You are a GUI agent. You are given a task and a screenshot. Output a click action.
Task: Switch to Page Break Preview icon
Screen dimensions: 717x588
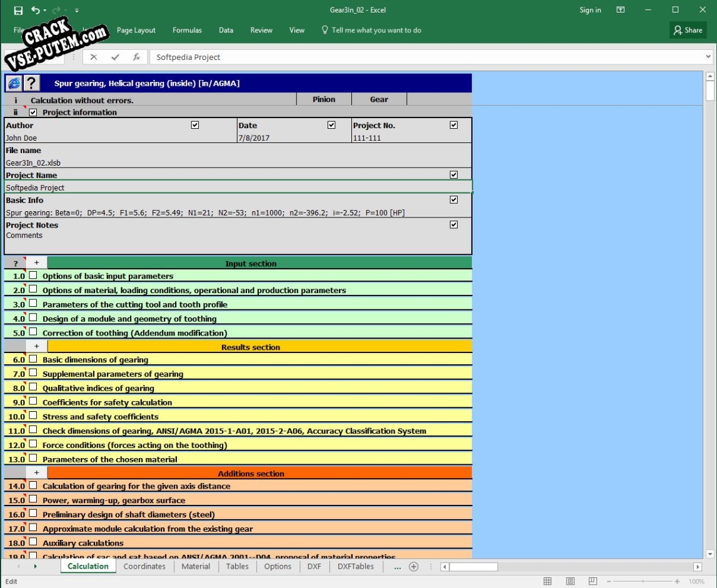[x=593, y=581]
